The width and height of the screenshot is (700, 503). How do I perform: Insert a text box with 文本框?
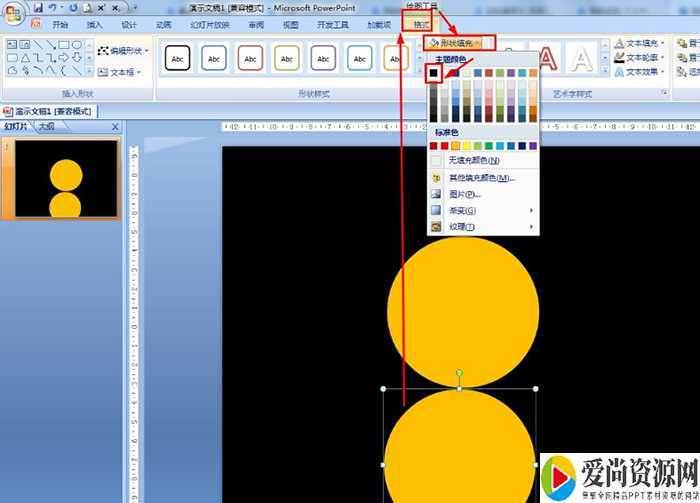(120, 72)
